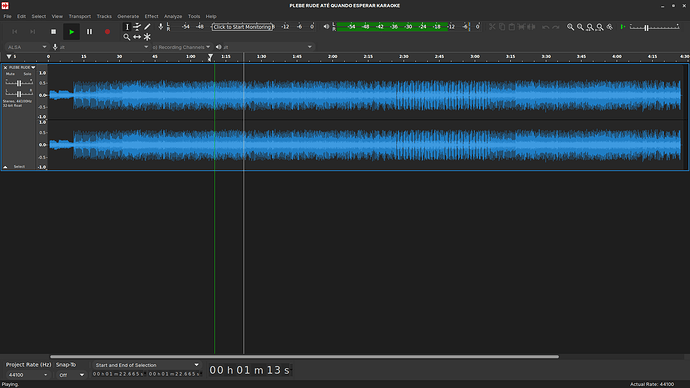Viewport: 690px width, 388px height.
Task: Click to Start Monitoring the recording meter
Action: point(242,27)
